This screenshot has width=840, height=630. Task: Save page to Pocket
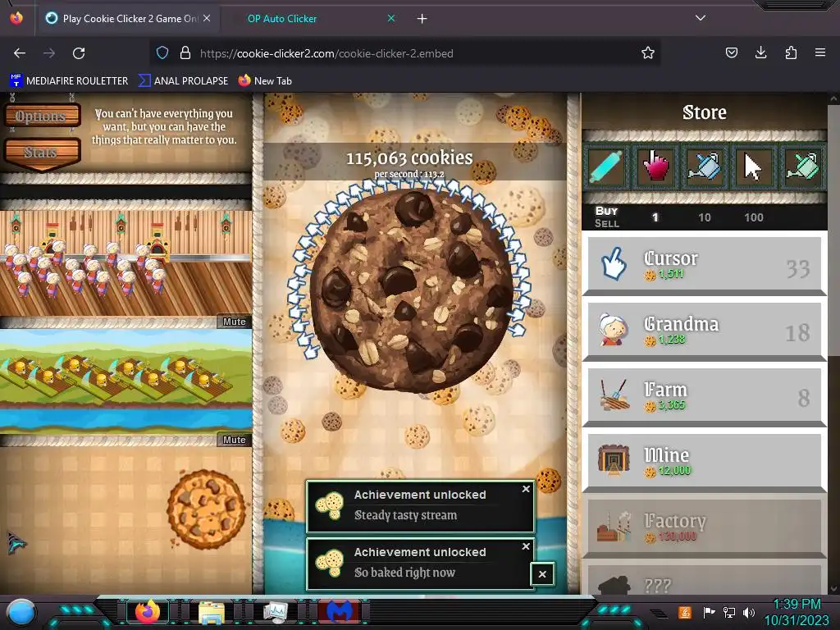pos(731,52)
